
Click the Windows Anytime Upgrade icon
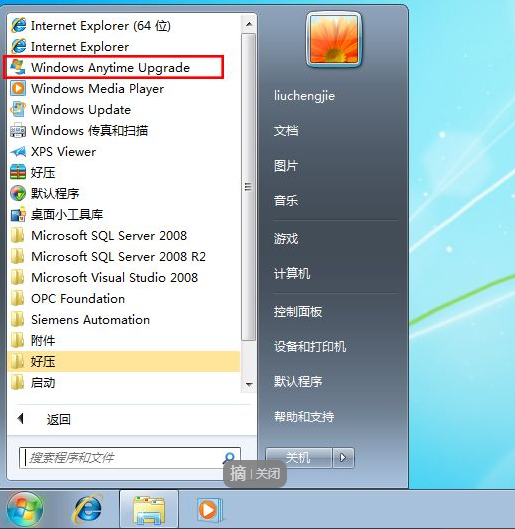(18, 67)
